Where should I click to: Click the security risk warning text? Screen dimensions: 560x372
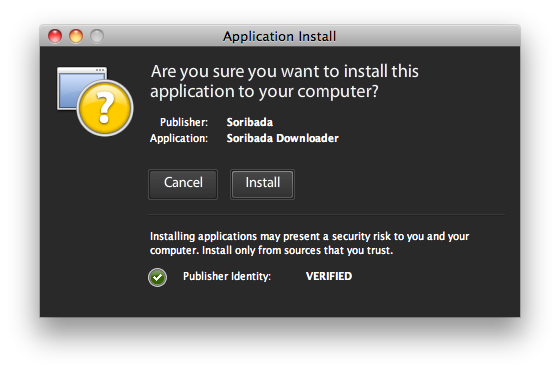coord(309,243)
